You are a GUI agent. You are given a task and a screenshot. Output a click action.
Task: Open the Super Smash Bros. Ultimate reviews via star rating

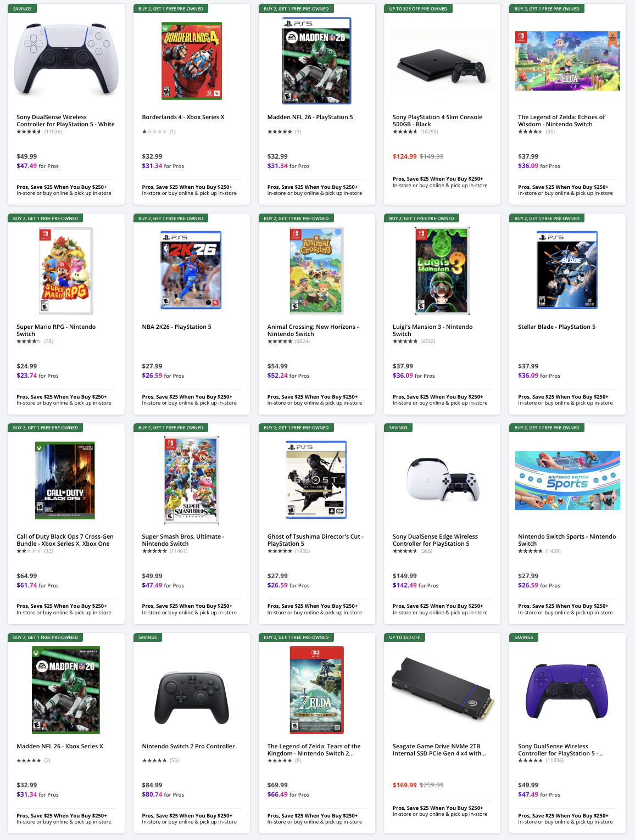pos(154,551)
